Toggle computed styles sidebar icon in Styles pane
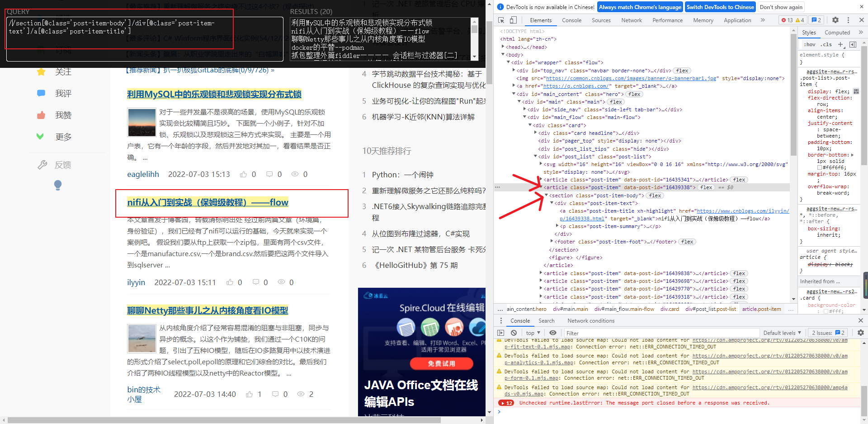The image size is (868, 424). click(853, 44)
